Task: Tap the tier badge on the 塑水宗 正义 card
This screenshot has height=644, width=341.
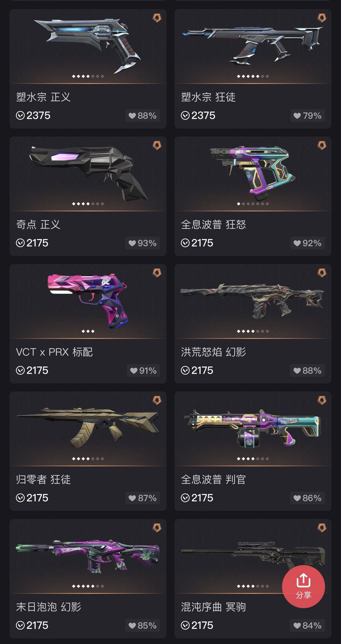Action: pos(157,18)
